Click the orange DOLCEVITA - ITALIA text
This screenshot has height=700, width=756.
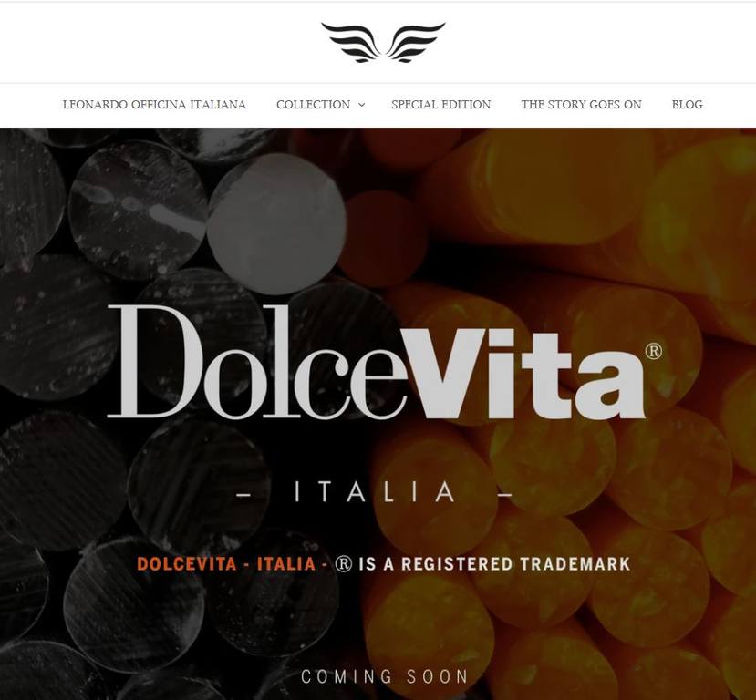(226, 563)
